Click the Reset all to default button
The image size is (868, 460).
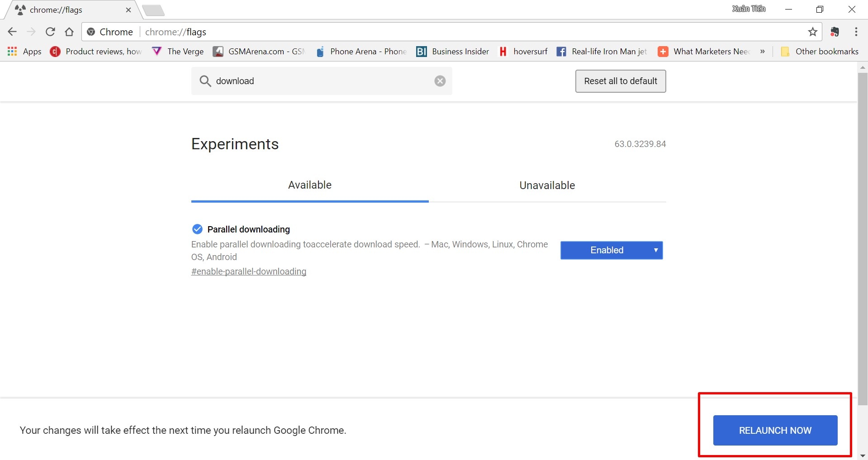[620, 81]
